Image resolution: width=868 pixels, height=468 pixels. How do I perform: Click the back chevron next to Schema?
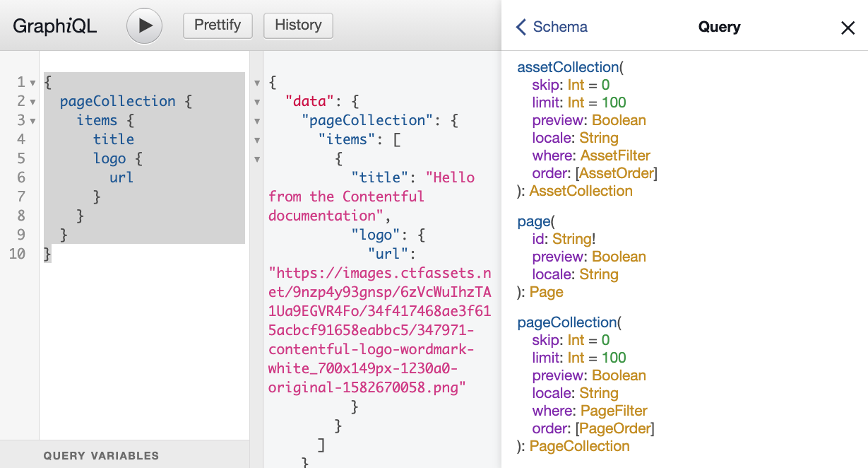(520, 27)
